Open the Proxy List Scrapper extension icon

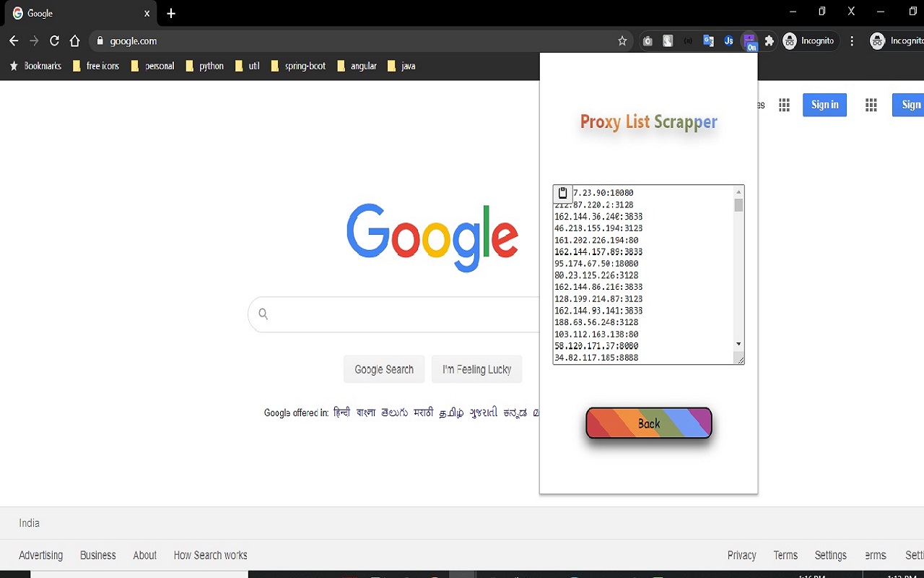[749, 41]
